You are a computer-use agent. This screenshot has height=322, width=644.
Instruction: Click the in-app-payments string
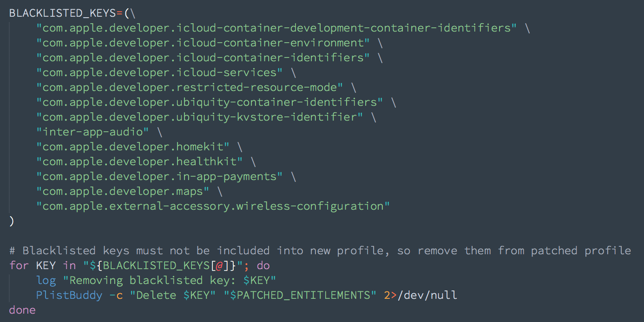click(159, 176)
